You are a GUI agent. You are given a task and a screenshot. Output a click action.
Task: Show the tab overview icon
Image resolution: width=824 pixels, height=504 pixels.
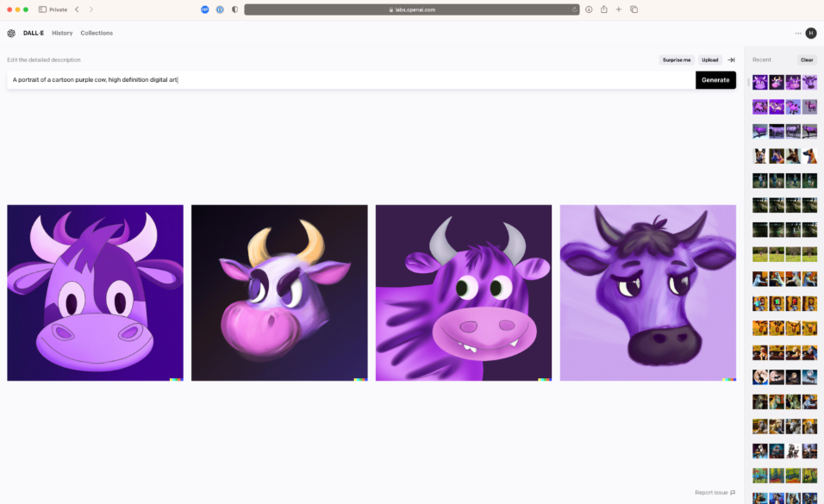634,9
